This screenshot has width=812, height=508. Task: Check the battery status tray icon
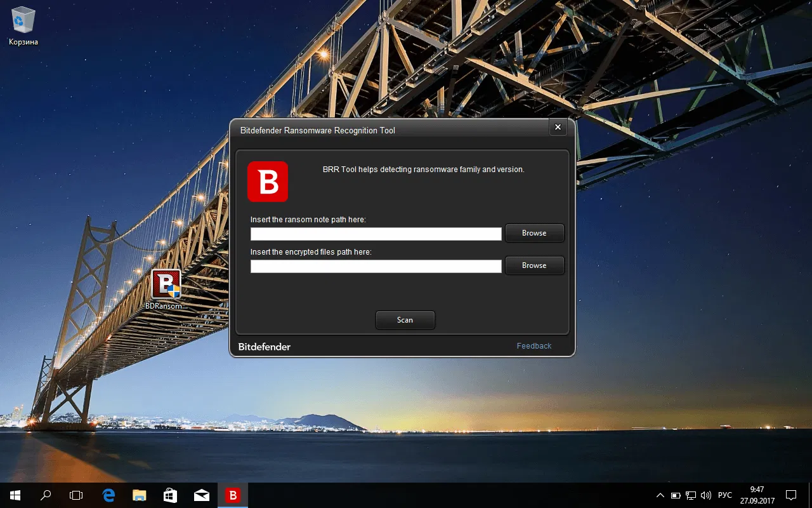pos(676,495)
